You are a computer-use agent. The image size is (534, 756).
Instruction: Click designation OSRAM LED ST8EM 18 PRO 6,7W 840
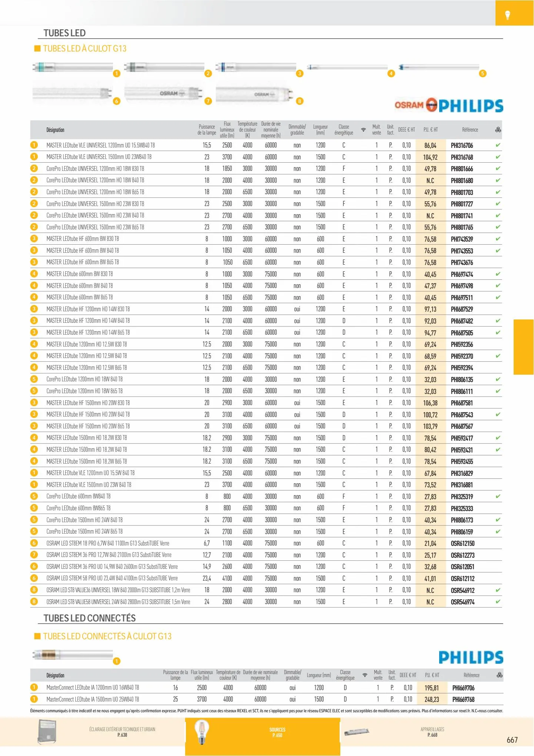(108, 543)
